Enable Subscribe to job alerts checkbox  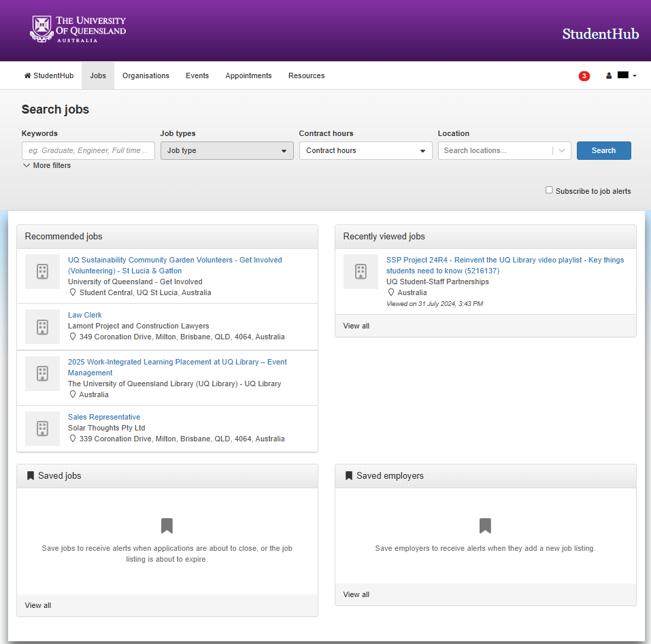coord(549,190)
